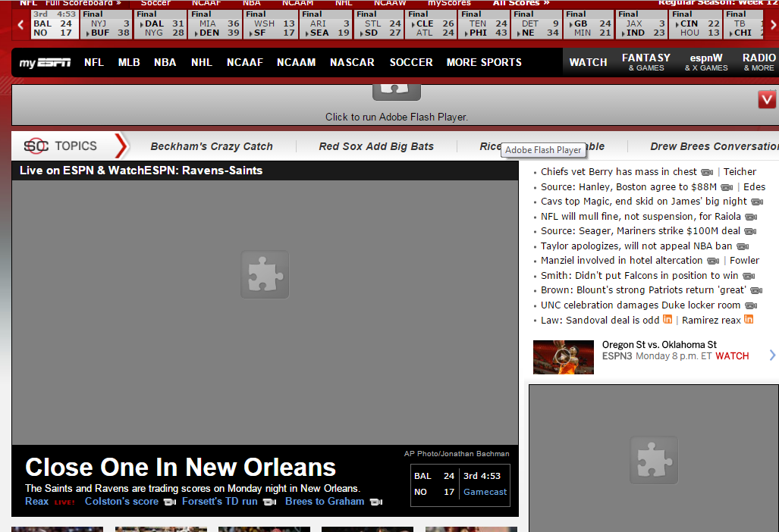Open Drew Brees Conversation topic
779x532 pixels.
[714, 146]
